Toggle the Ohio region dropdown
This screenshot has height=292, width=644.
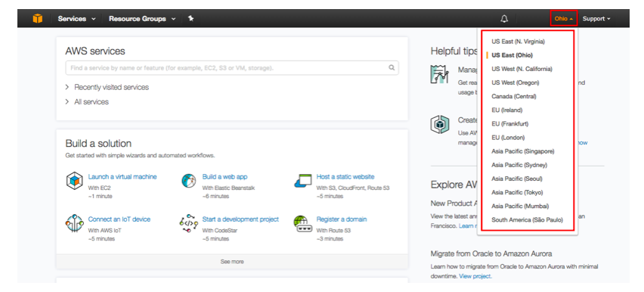pos(564,18)
